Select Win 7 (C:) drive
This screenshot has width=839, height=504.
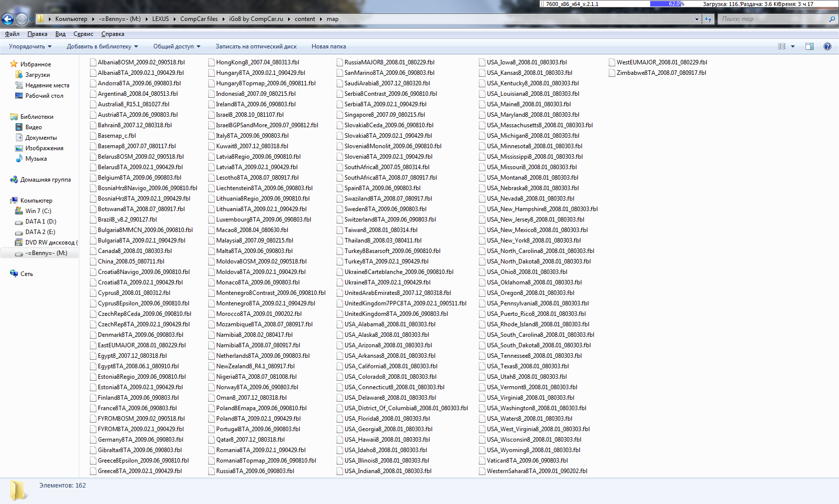click(x=38, y=211)
